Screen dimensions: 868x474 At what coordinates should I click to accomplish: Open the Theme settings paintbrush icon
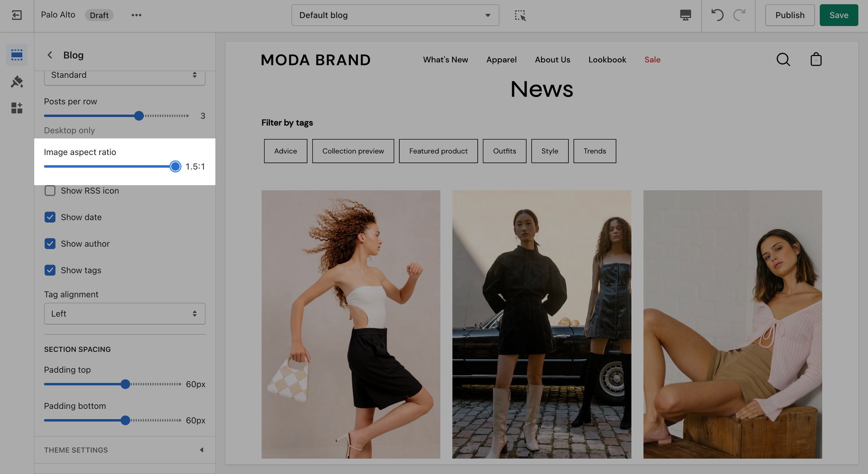(17, 81)
